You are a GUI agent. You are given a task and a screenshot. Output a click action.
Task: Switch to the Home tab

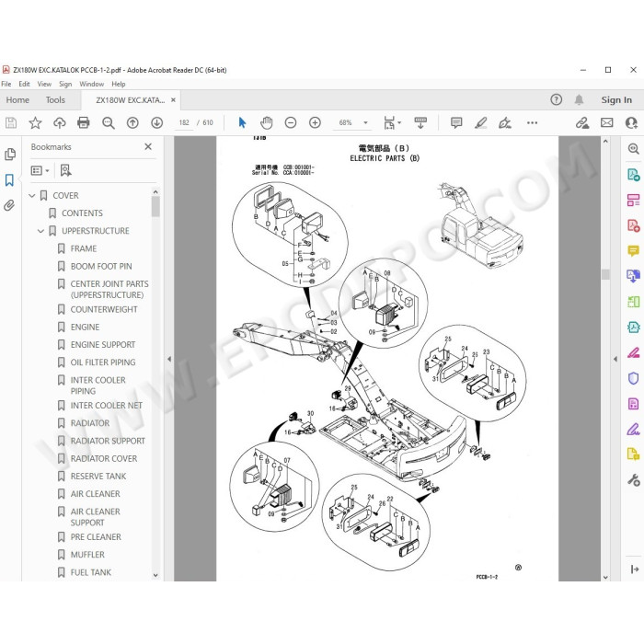click(x=17, y=99)
